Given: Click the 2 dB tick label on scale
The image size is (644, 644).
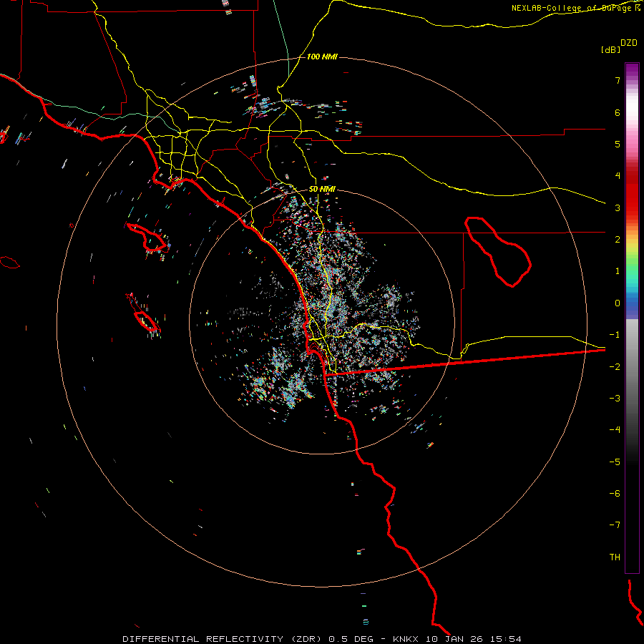Looking at the screenshot, I should (618, 240).
